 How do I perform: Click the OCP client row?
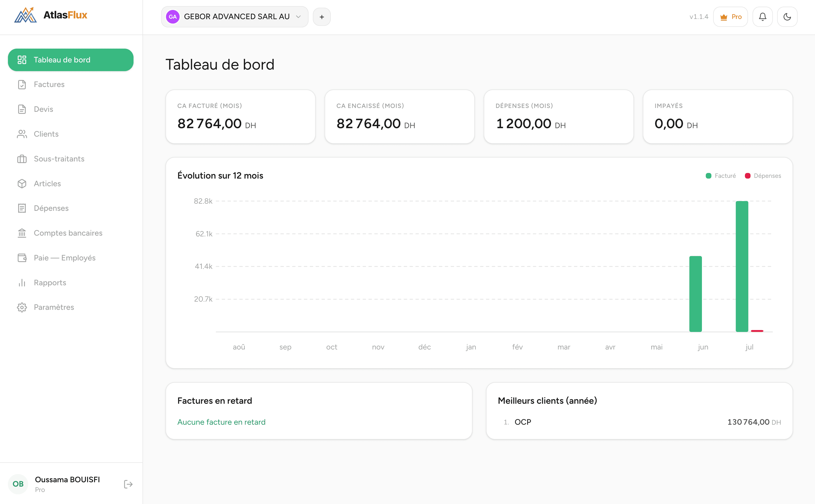point(639,422)
